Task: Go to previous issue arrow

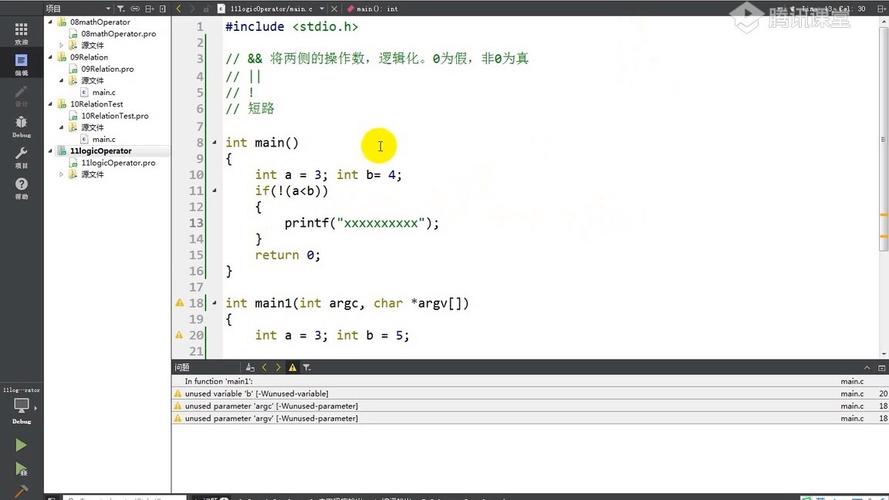Action: (x=264, y=367)
